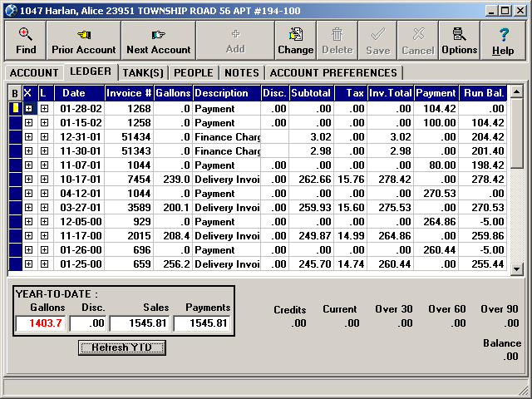This screenshot has height=399, width=532.
Task: Open Help from the toolbar
Action: click(503, 40)
